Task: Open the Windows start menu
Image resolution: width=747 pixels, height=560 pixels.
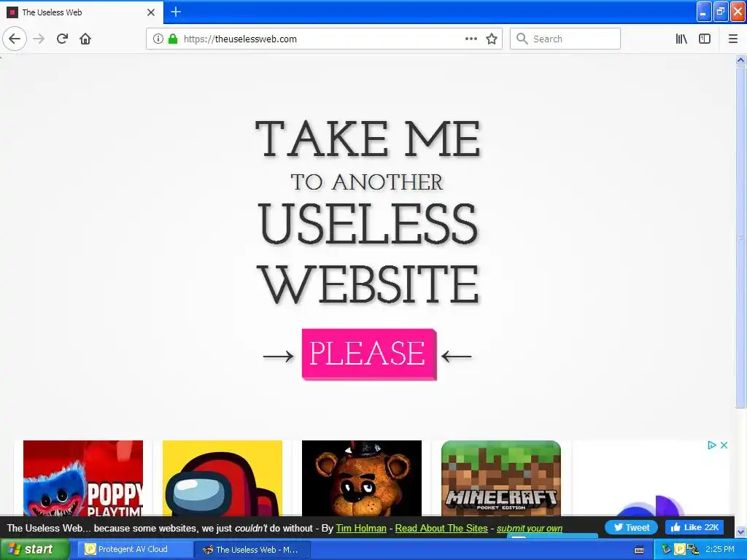Action: coord(34,549)
